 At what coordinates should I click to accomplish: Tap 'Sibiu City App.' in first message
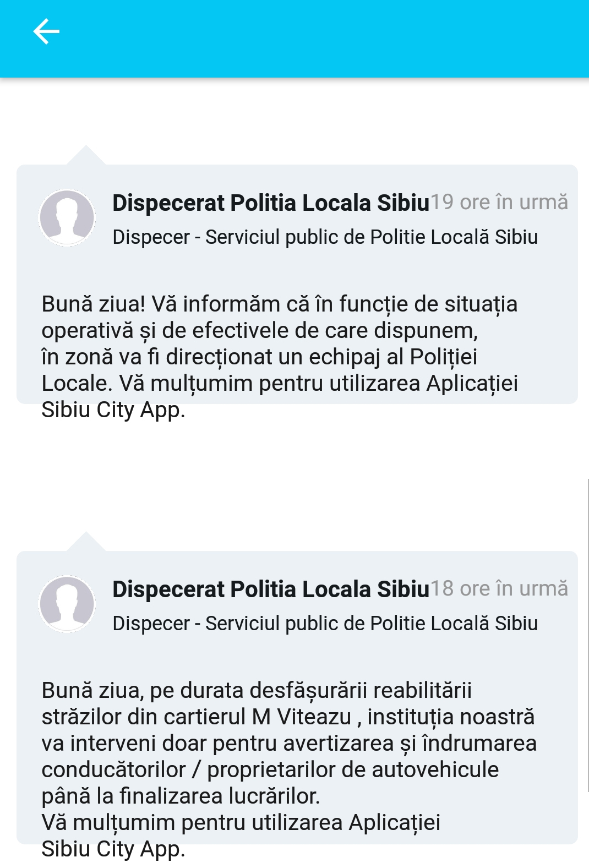pyautogui.click(x=113, y=410)
